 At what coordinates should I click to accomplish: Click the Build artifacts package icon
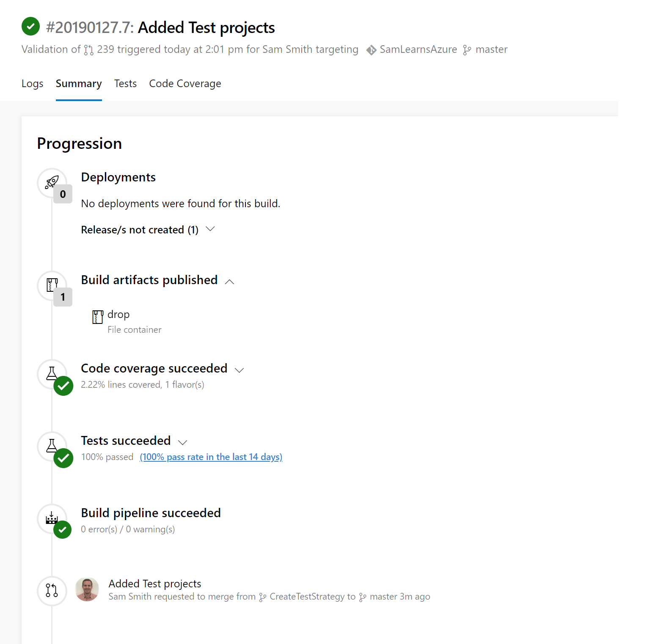tap(52, 285)
